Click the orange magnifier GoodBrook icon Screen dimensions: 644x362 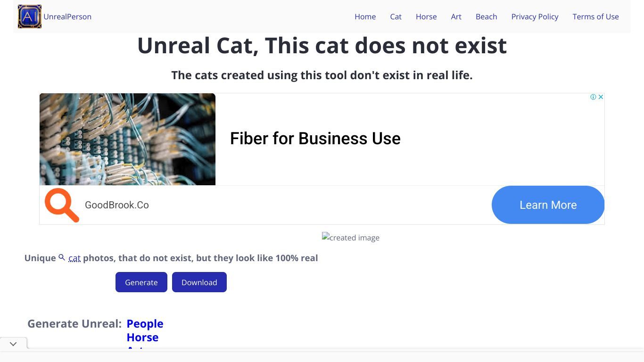[x=62, y=205]
